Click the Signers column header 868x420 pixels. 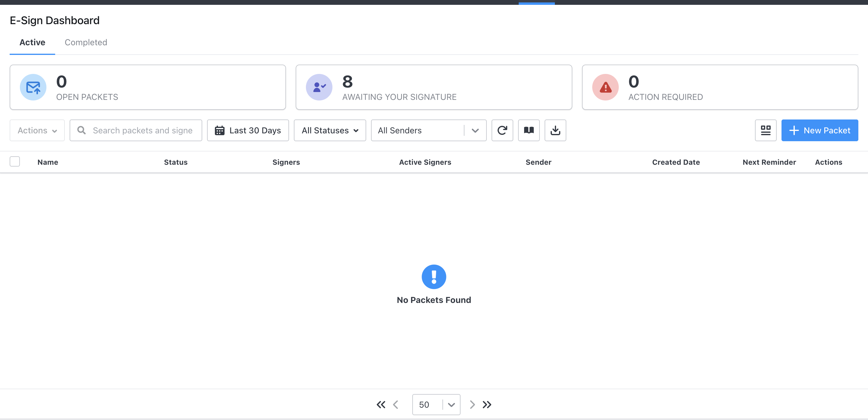tap(286, 162)
